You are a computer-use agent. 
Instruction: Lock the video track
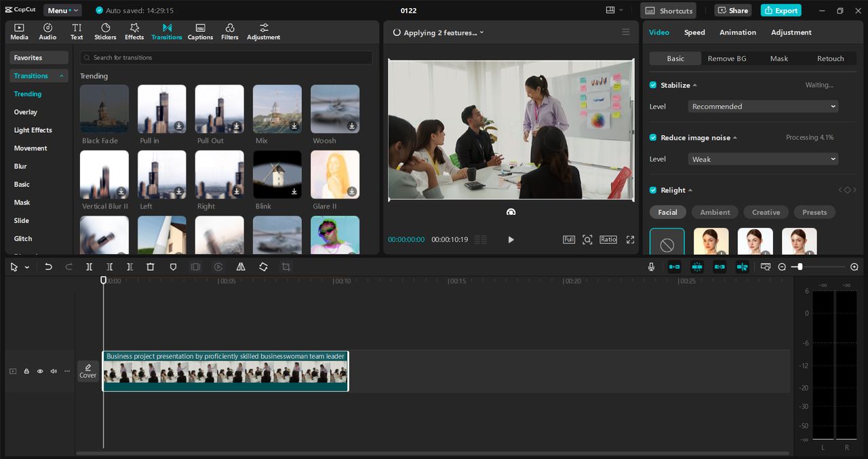tap(26, 371)
